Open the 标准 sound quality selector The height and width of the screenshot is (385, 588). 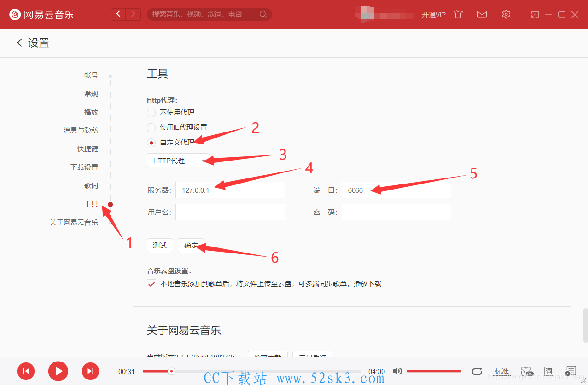pyautogui.click(x=501, y=371)
